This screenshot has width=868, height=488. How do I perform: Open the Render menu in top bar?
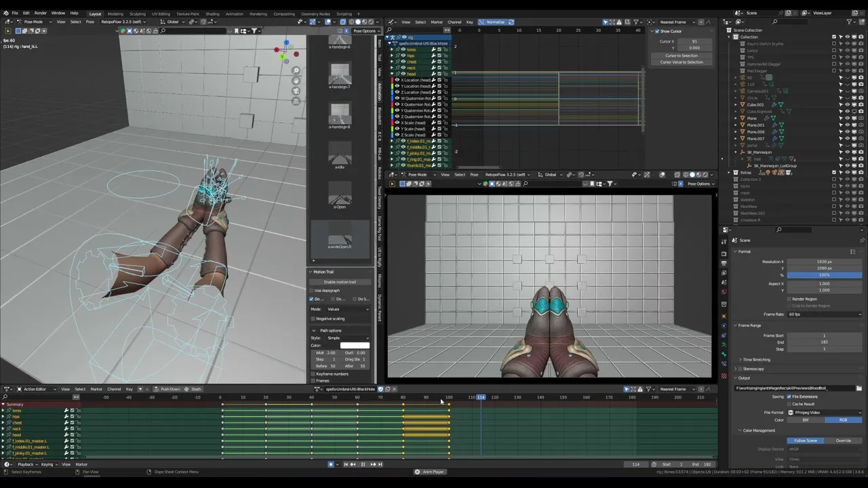pos(41,13)
